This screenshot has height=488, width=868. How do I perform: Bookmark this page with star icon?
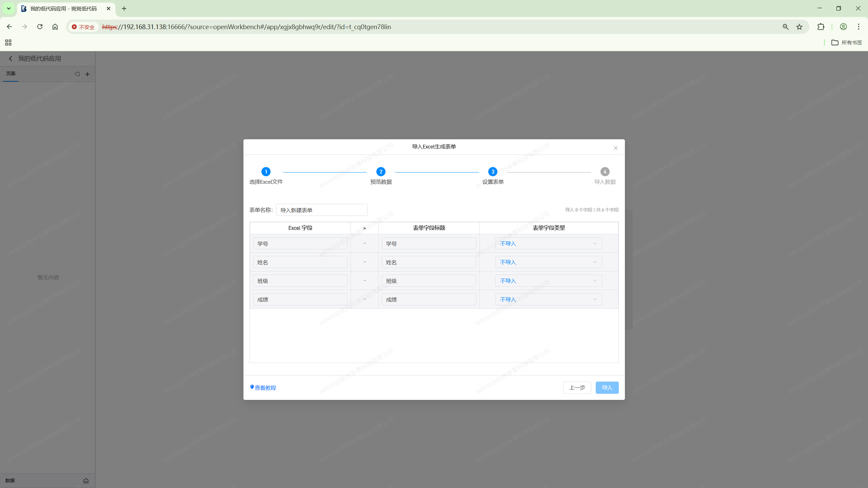pyautogui.click(x=800, y=27)
